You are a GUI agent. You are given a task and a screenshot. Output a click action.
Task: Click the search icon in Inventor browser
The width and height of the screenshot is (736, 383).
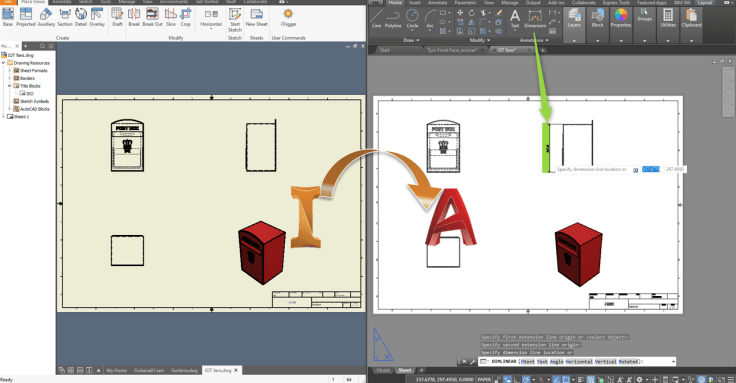point(42,46)
